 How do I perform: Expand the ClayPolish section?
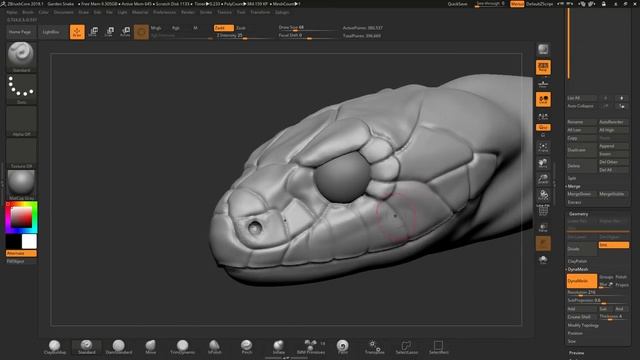[577, 261]
